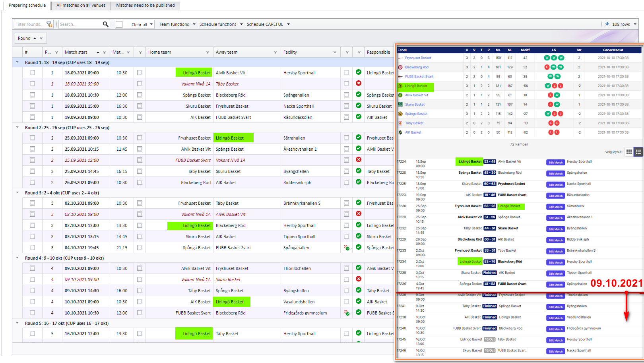Switch to Matches need to be published tab
The image size is (644, 363).
145,6
